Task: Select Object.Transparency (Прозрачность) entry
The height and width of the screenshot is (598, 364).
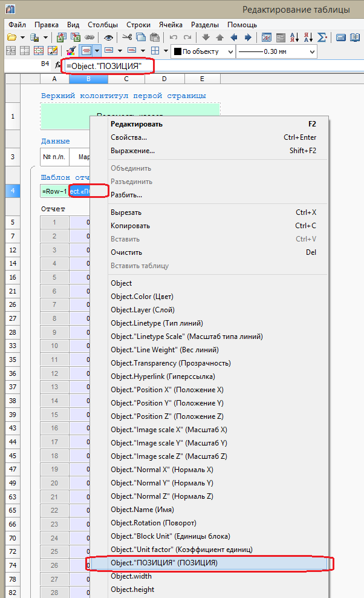Action: coord(209,363)
